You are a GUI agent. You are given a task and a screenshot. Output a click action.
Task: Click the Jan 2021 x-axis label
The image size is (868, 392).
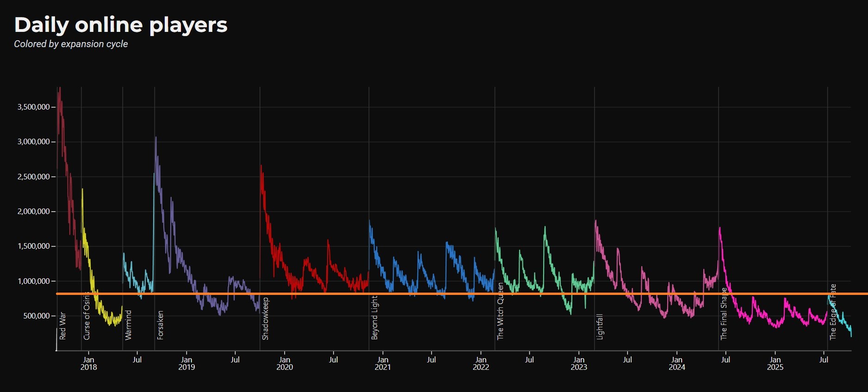[x=383, y=363]
